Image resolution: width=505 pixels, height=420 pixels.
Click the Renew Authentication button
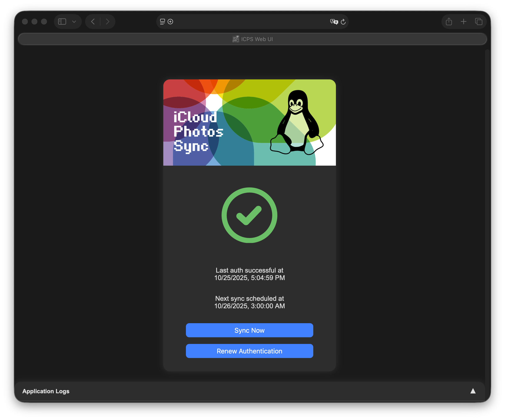[x=249, y=351]
